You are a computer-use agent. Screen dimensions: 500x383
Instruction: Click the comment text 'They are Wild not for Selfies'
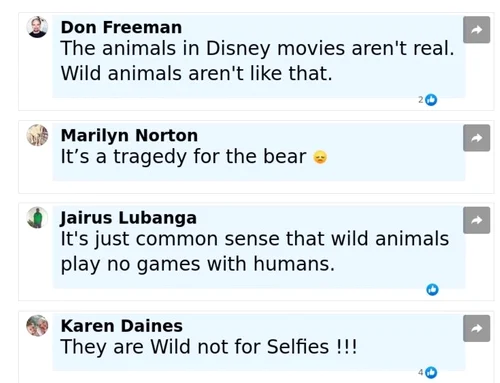tap(209, 347)
